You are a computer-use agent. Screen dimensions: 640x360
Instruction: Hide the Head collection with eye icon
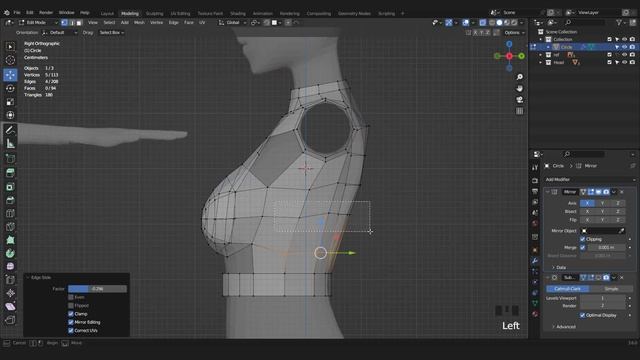(x=624, y=62)
